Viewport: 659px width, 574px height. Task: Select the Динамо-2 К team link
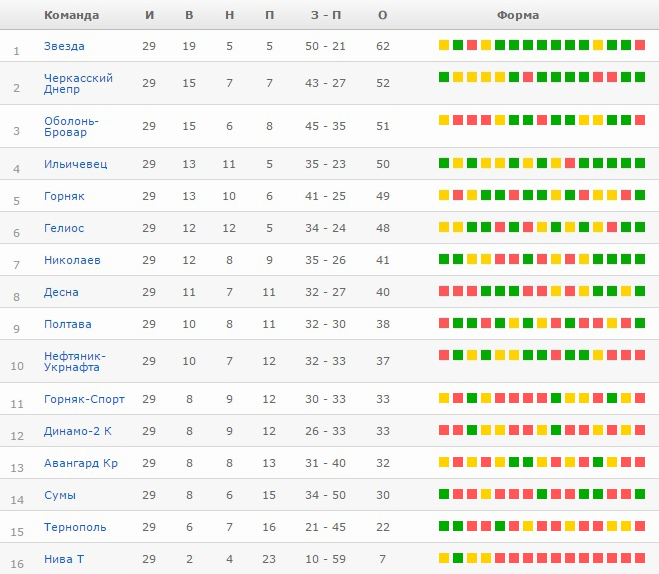78,431
